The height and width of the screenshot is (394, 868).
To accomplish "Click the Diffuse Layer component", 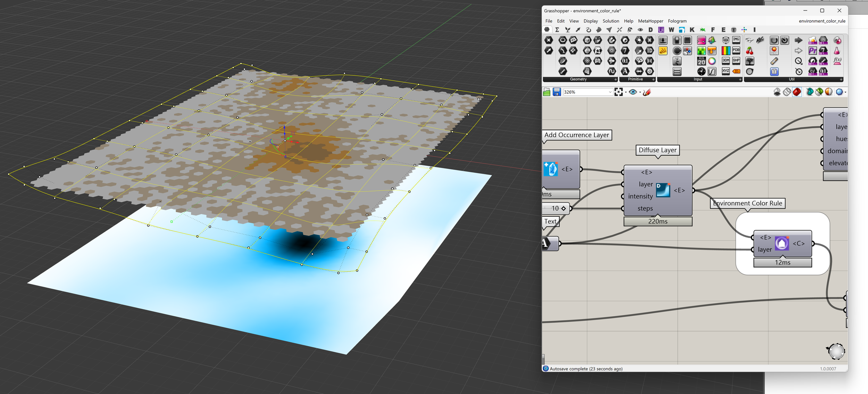I will [663, 190].
